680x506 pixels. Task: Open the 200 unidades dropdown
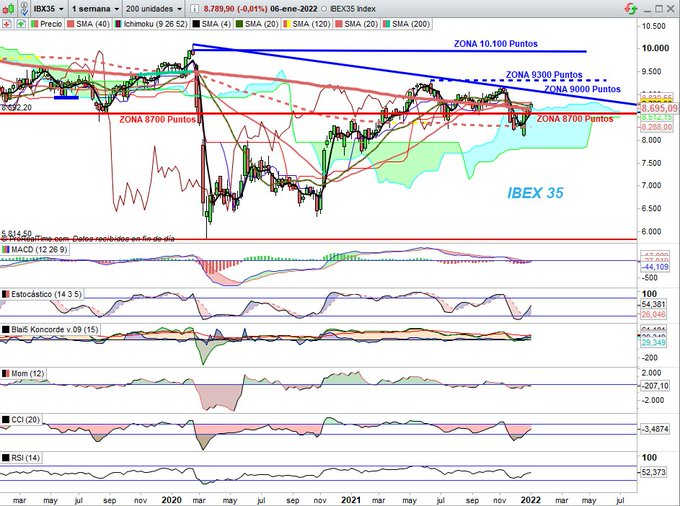(154, 9)
